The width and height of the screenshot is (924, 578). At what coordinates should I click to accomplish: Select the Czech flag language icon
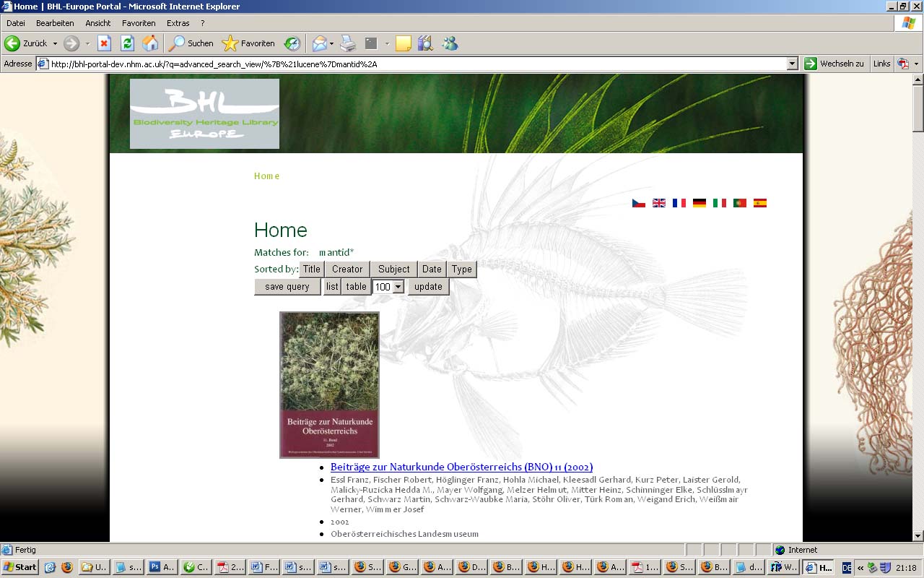(x=639, y=203)
